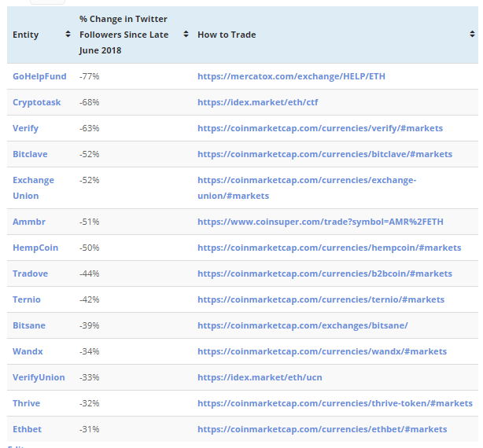The width and height of the screenshot is (483, 448).
Task: Open the HempCoin entity link
Action: 35,248
